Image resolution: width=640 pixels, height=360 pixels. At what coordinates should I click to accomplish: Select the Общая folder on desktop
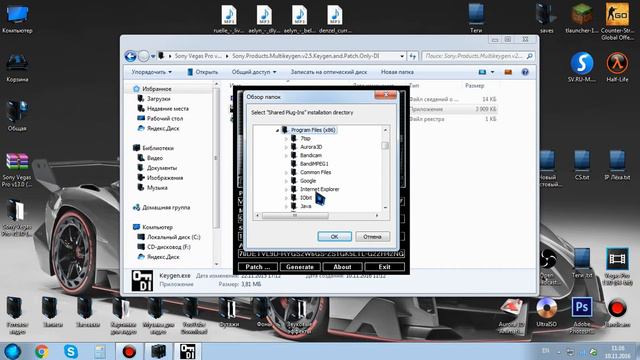(17, 115)
